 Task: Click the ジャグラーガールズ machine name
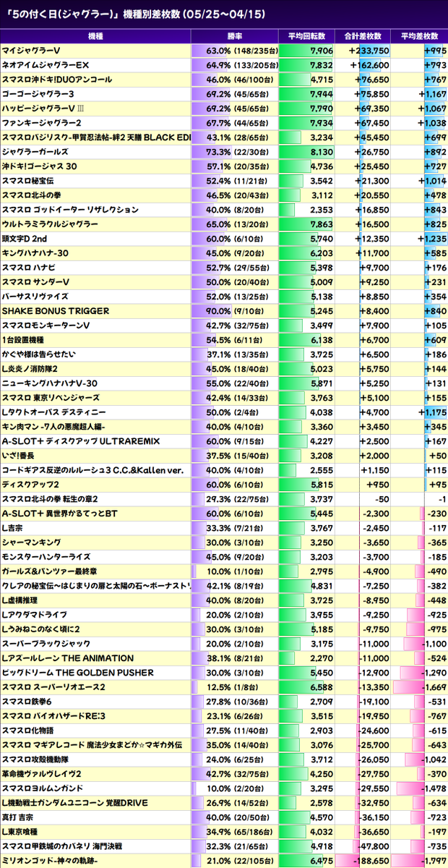point(35,152)
